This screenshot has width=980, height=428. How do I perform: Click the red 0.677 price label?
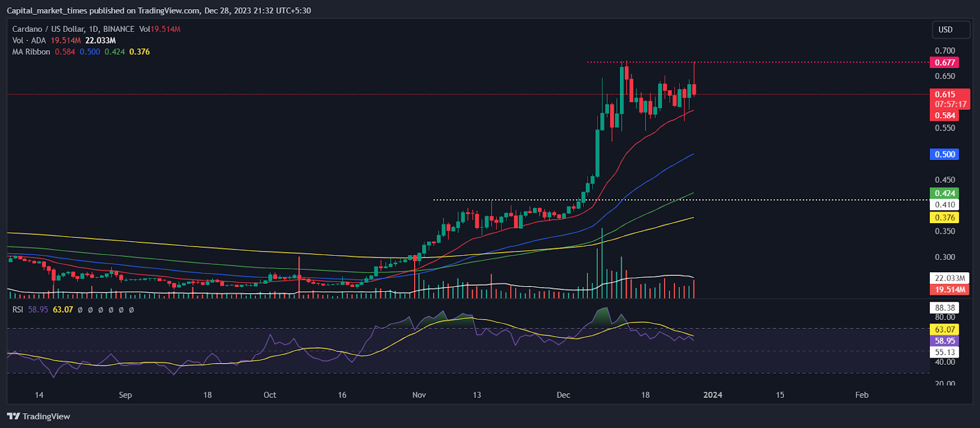[x=944, y=63]
